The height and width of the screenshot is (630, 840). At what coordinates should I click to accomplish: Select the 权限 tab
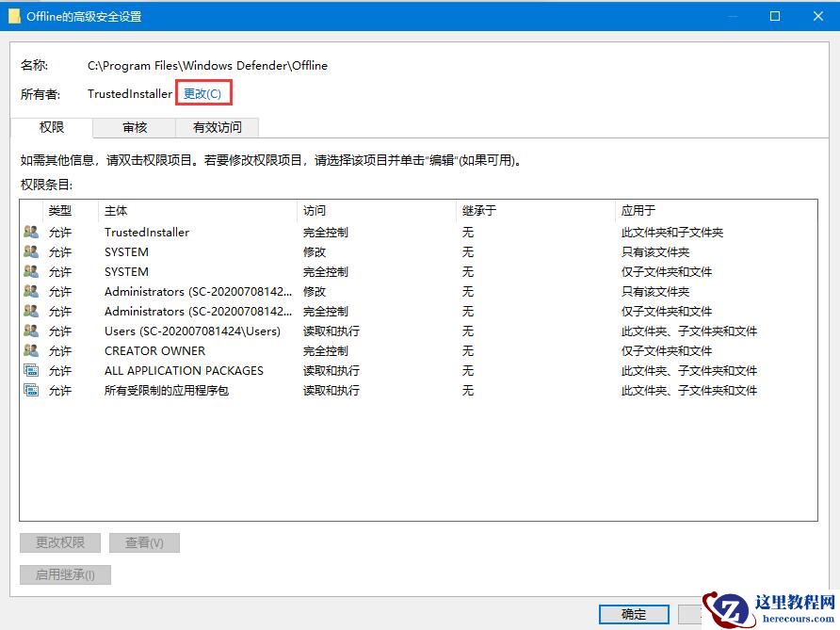point(52,127)
